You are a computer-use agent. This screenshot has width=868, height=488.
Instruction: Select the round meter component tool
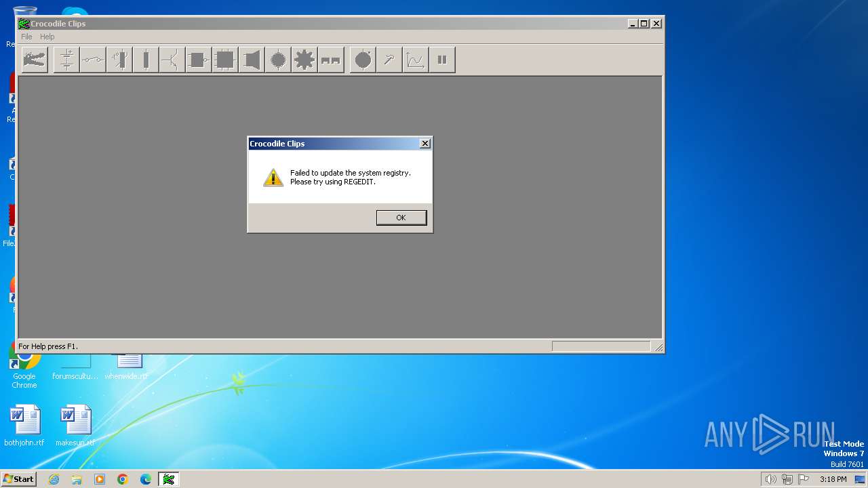(278, 60)
